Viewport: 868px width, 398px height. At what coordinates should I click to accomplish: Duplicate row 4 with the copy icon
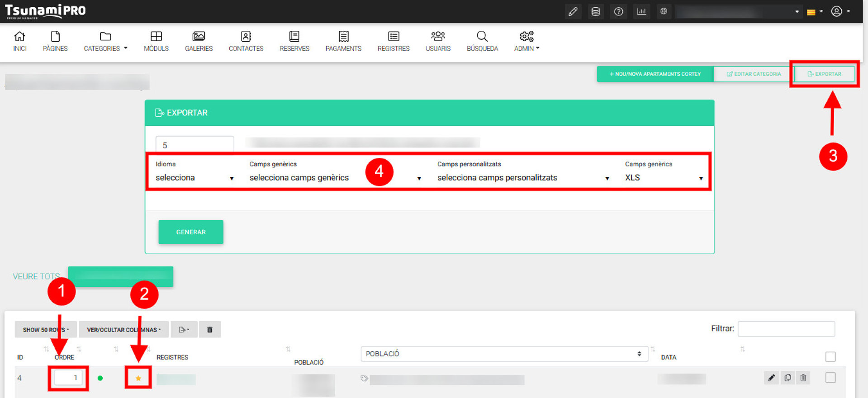[787, 378]
